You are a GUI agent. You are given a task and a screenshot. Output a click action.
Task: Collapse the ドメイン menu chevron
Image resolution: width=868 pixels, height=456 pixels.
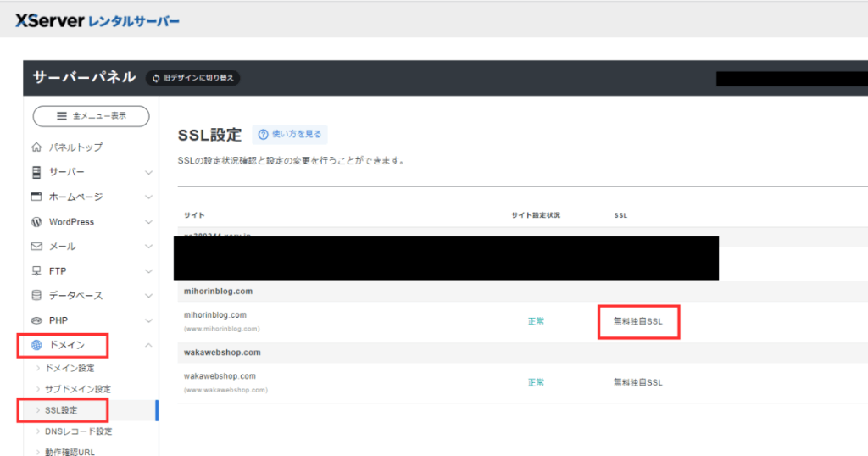[x=148, y=346]
